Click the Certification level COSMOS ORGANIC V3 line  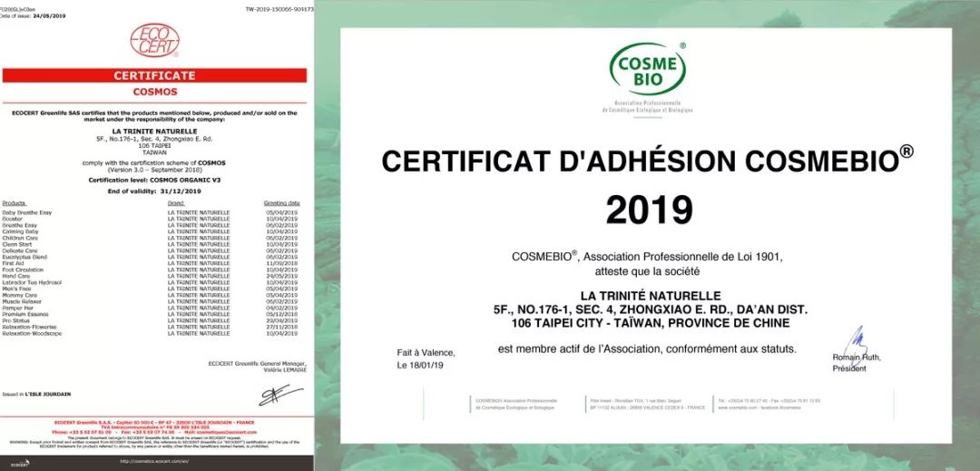tap(155, 180)
